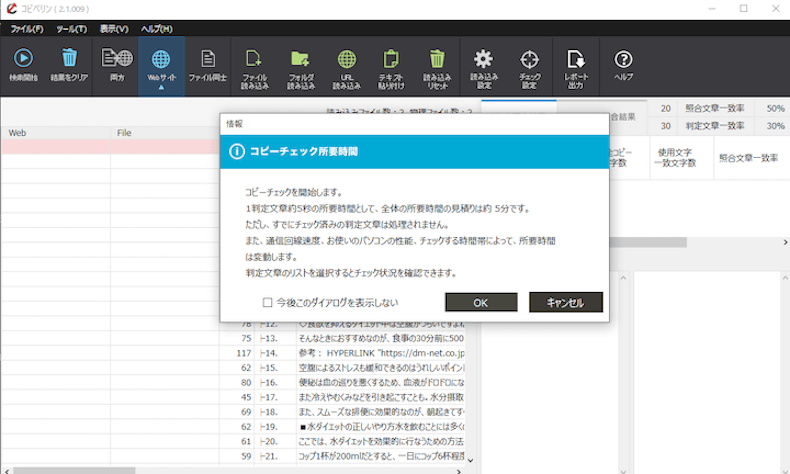This screenshot has height=474, width=790.
Task: Maximize the コピペリン window
Action: click(x=743, y=9)
